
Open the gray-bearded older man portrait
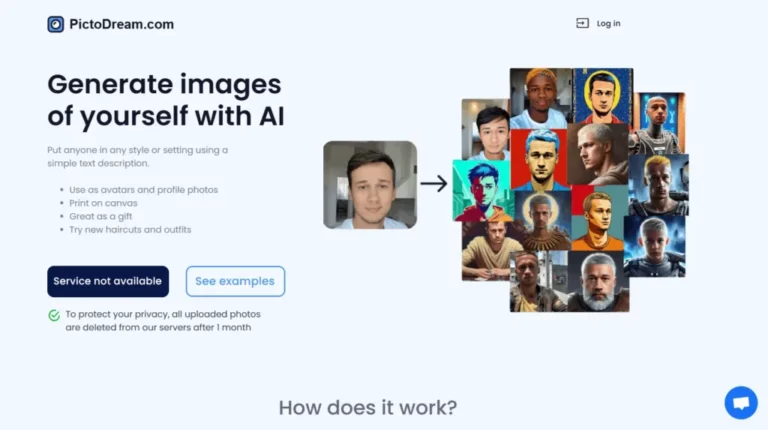(599, 282)
